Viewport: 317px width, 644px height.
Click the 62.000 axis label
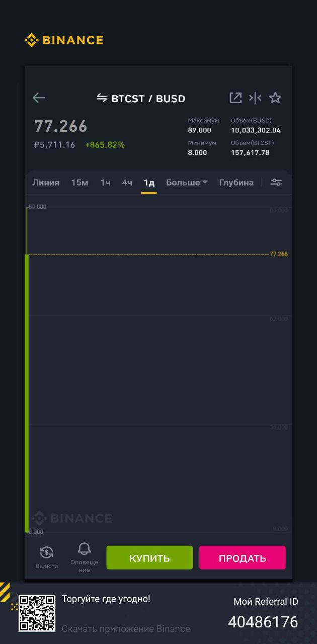point(279,318)
